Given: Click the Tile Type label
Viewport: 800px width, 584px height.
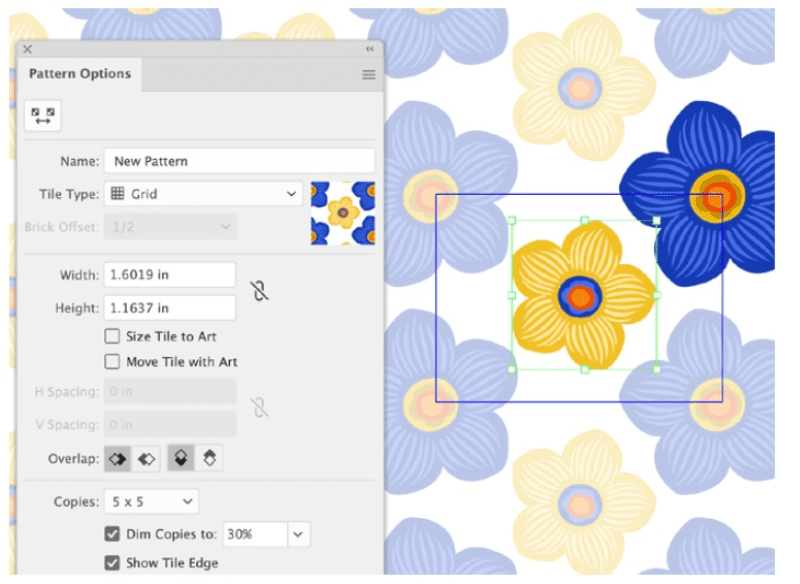Looking at the screenshot, I should (69, 194).
